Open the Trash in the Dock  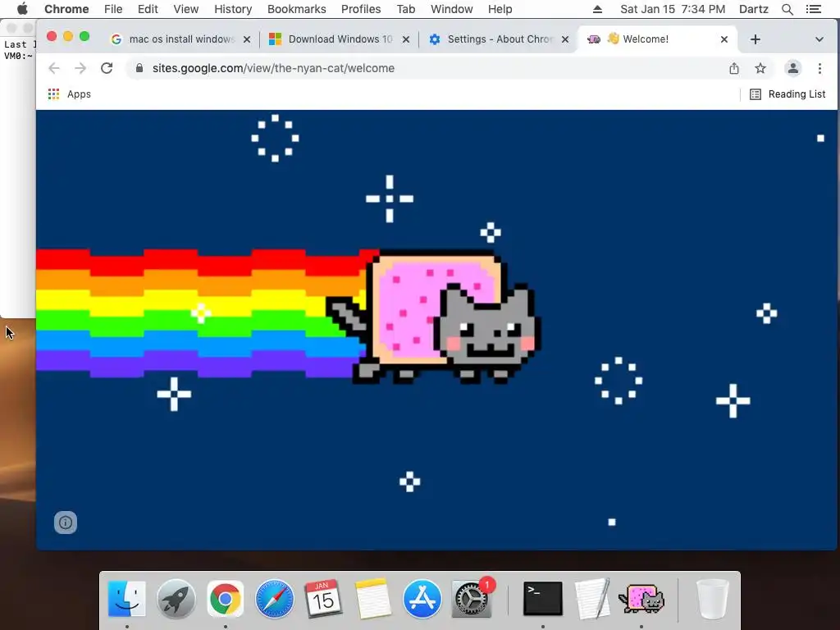712,599
